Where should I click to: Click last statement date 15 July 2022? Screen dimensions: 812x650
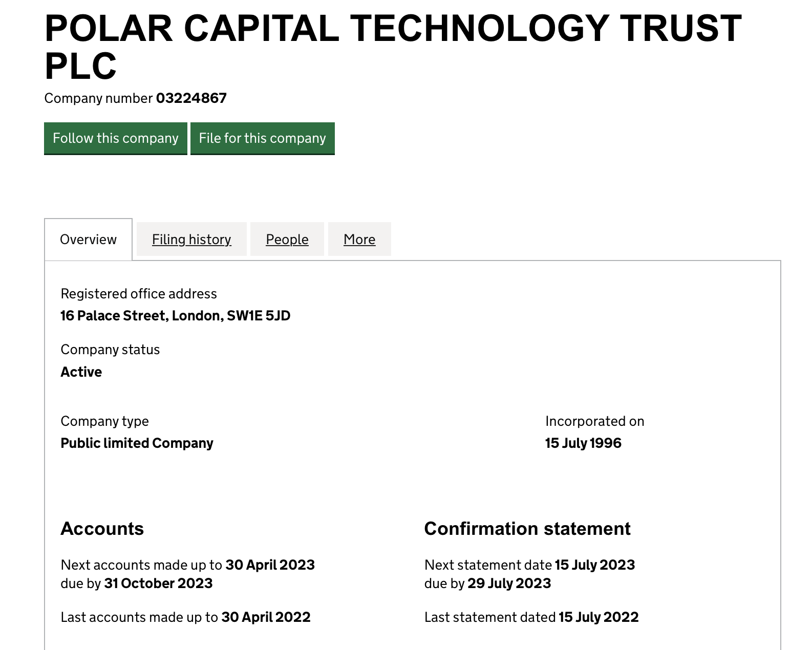pyautogui.click(x=599, y=617)
